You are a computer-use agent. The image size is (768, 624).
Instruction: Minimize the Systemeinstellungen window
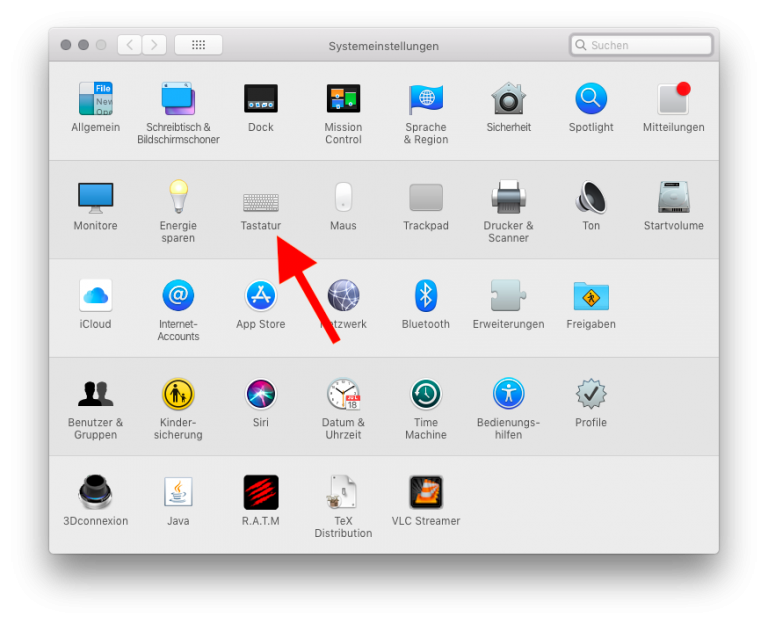84,45
